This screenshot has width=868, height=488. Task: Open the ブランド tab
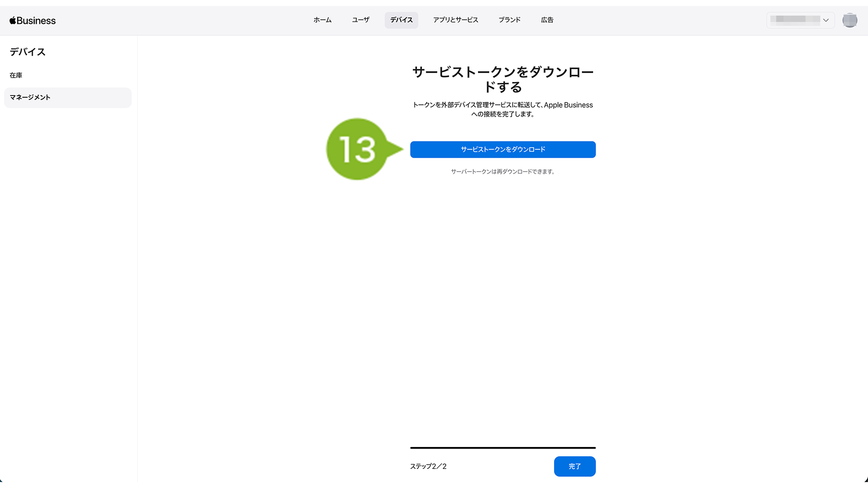509,20
